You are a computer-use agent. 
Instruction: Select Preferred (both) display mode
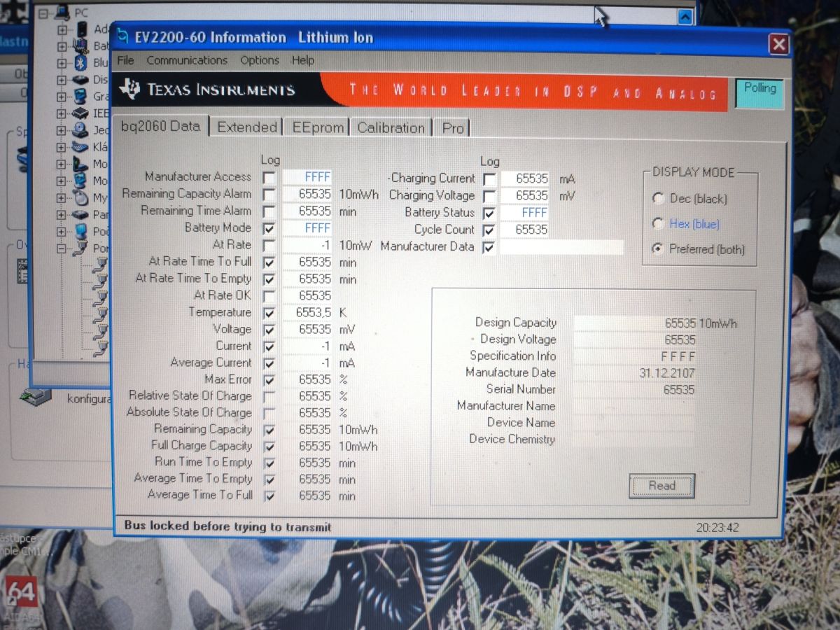(x=658, y=249)
